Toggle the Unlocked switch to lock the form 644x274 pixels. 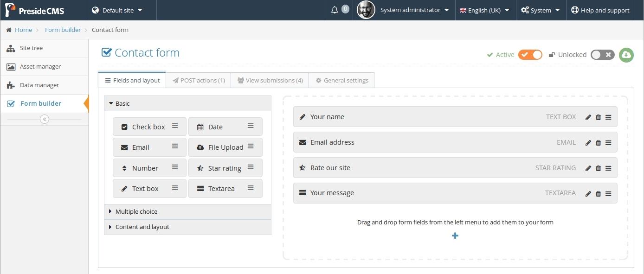pyautogui.click(x=602, y=55)
